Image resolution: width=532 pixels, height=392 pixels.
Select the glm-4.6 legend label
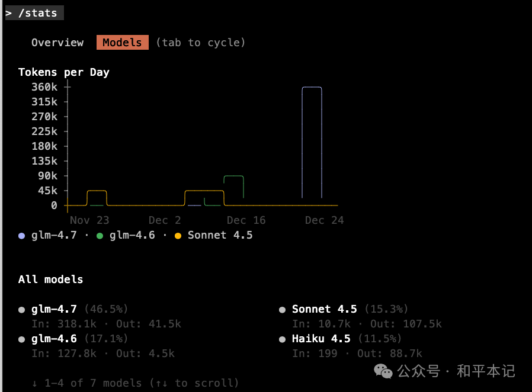(x=132, y=235)
